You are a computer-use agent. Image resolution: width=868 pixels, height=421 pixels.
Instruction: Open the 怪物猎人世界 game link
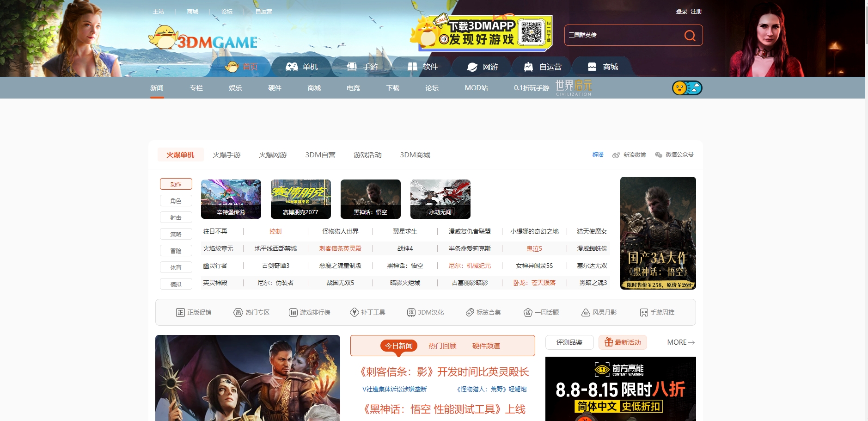(340, 231)
